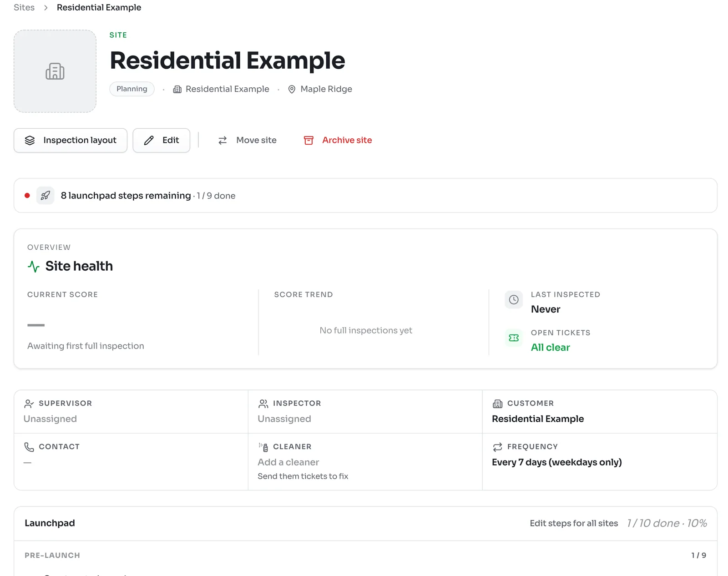The image size is (728, 576).
Task: Click the rocket icon in launchpad banner
Action: pyautogui.click(x=45, y=196)
